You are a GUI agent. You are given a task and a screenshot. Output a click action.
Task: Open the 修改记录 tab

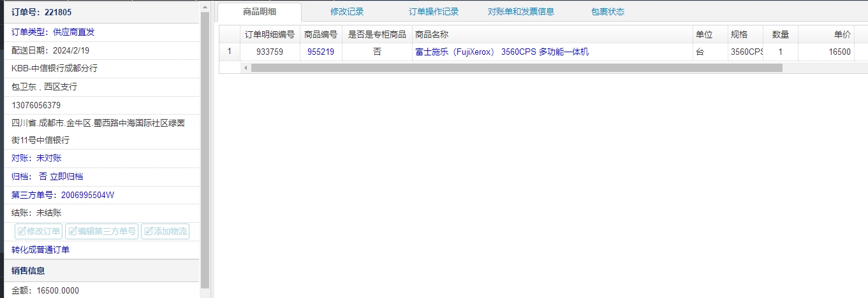tap(347, 11)
